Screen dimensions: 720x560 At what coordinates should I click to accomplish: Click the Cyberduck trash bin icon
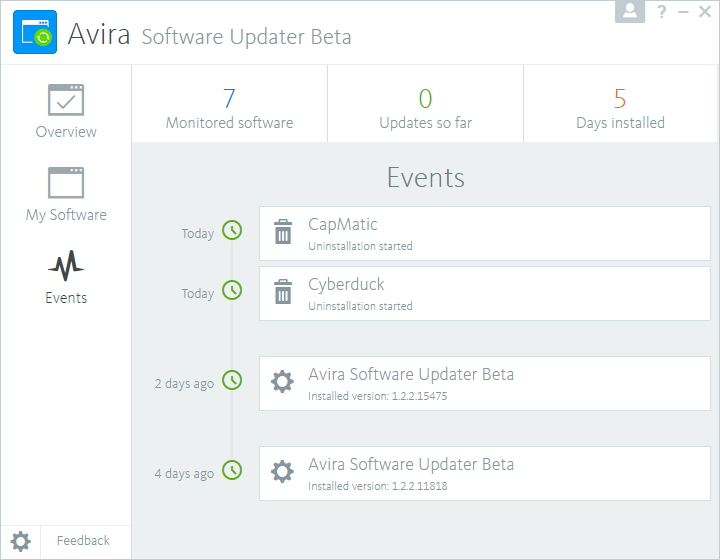click(283, 293)
